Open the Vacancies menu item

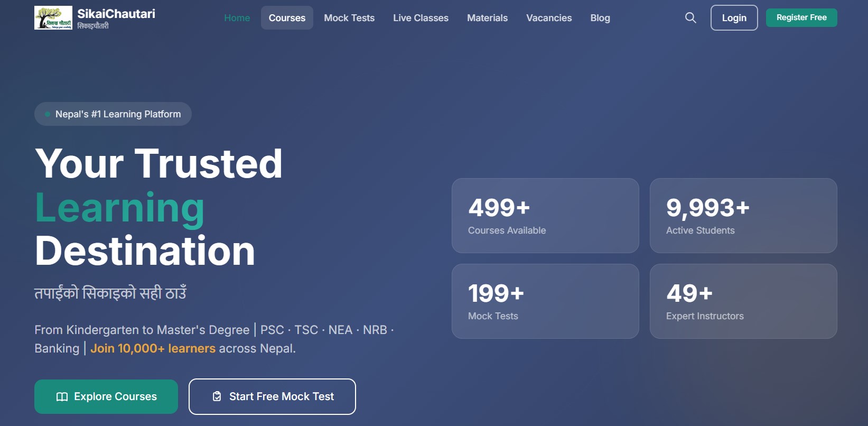point(549,18)
